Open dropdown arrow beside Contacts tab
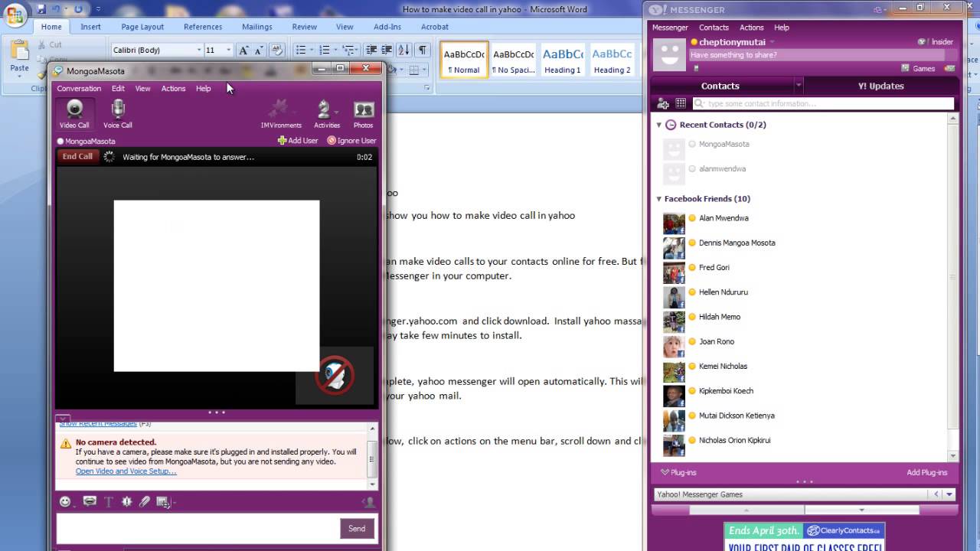 pyautogui.click(x=798, y=86)
